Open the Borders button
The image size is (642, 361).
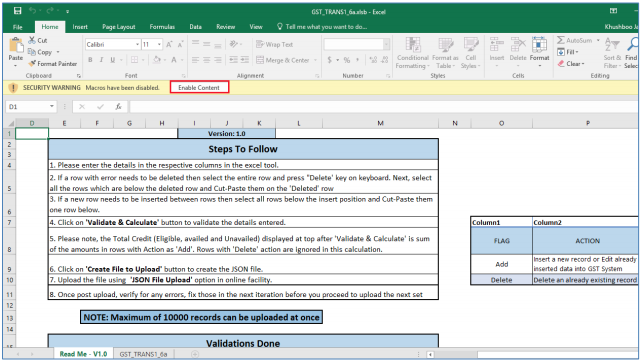pyautogui.click(x=134, y=60)
